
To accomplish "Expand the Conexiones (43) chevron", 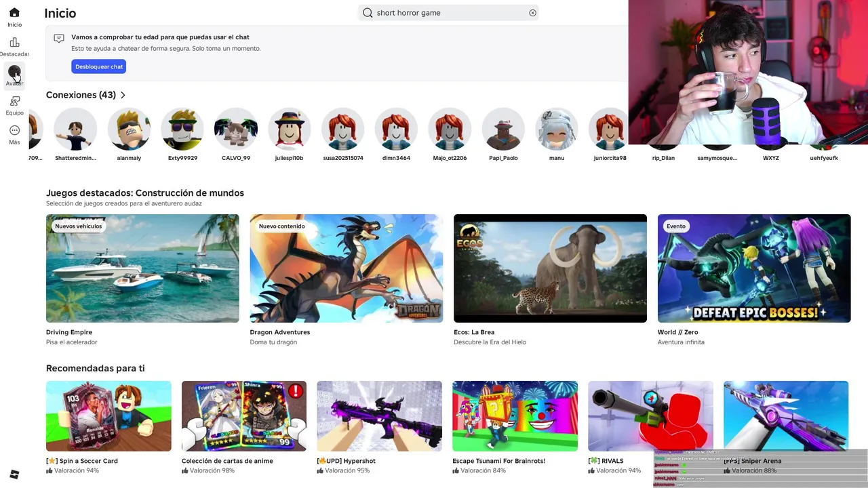I will (123, 95).
